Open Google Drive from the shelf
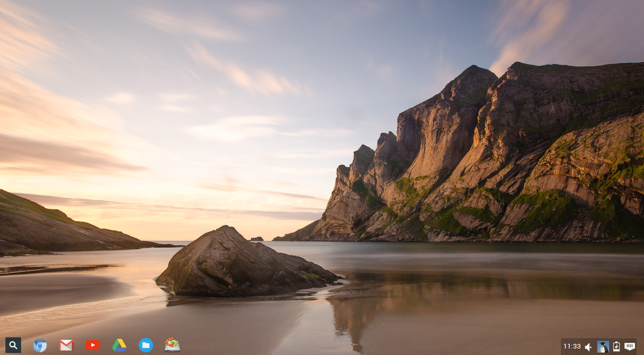Screen dimensions: 644x355 coord(119,345)
